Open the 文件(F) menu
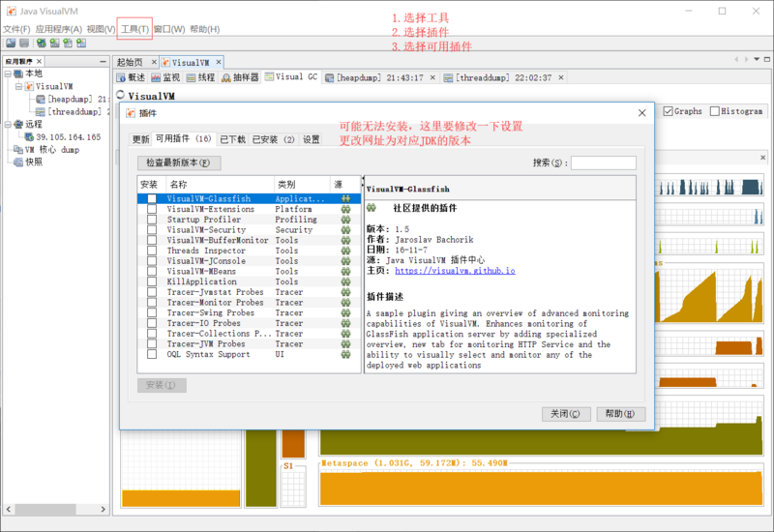Image resolution: width=774 pixels, height=532 pixels. 16,29
